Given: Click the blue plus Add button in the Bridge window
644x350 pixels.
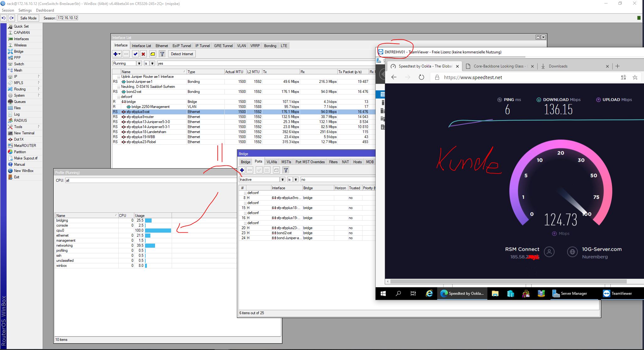Looking at the screenshot, I should pos(242,170).
